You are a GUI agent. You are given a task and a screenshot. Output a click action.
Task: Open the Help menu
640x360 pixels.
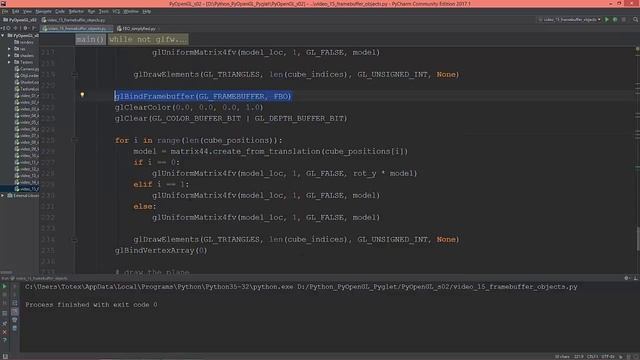click(147, 11)
